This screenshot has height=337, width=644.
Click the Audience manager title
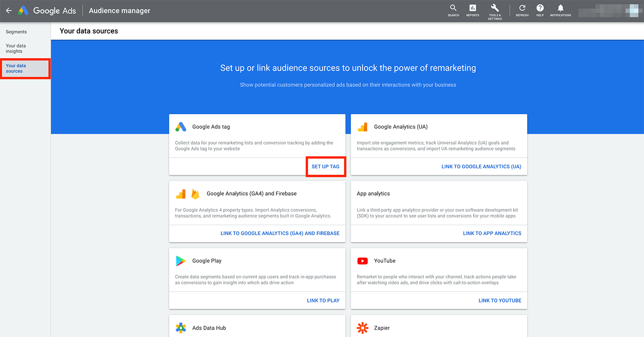point(120,10)
